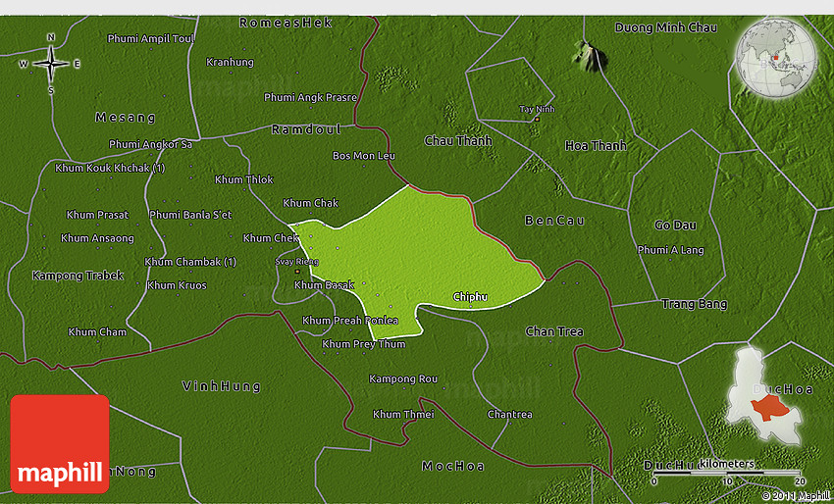The image size is (834, 504).
Task: Click the Kampong Rou label
Action: pos(402,378)
